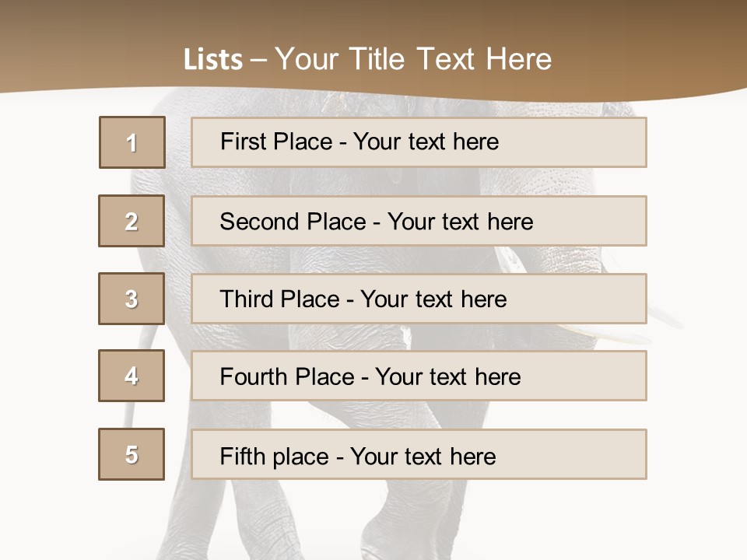Select the number 4 box
Image resolution: width=747 pixels, height=560 pixels.
(132, 376)
